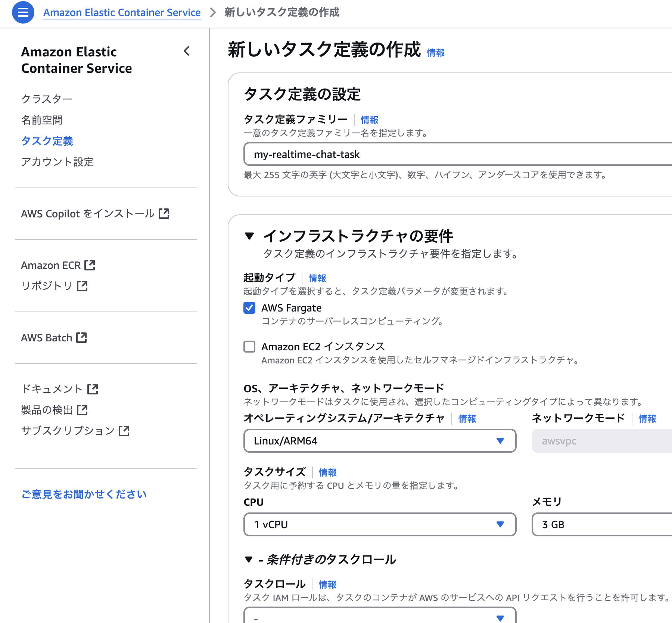Screen dimensions: 672x623
Task: Open the 3 GB memory dropdown
Action: (602, 524)
